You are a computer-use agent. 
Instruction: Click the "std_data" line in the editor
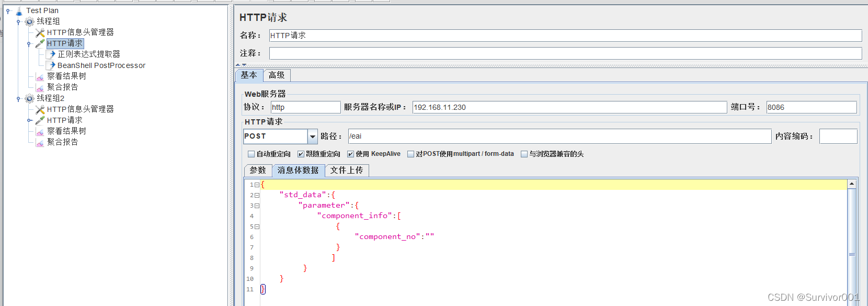click(307, 195)
